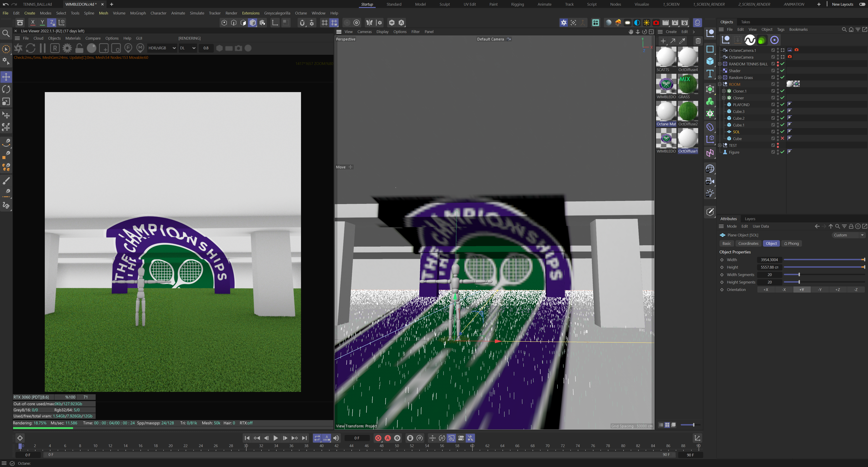Viewport: 868px width, 467px height.
Task: Select the Rotate tool in left toolbar
Action: 6,89
